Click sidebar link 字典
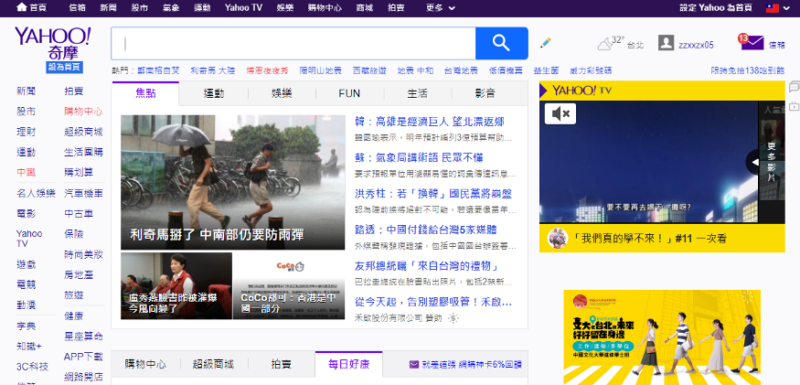 (26, 325)
